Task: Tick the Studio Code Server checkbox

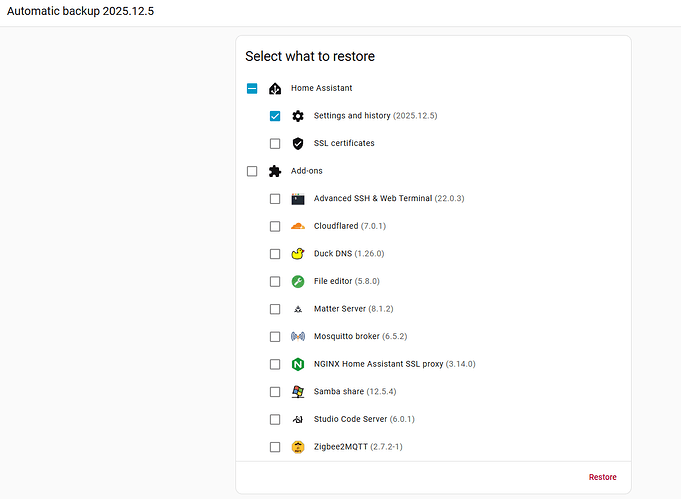Action: [x=275, y=419]
